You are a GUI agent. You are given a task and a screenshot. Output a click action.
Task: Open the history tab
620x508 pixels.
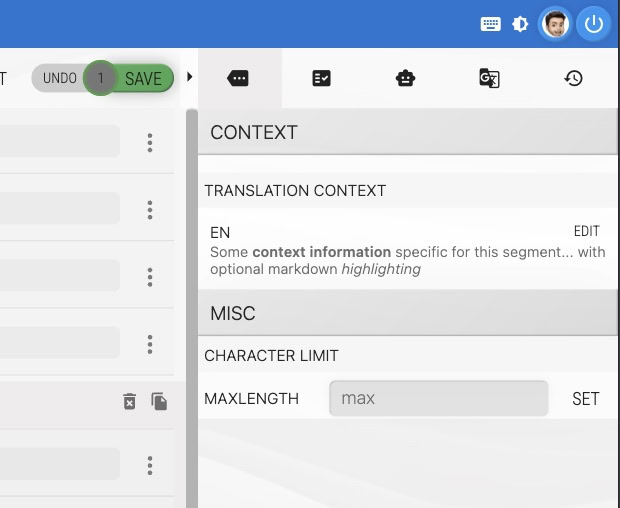[573, 78]
